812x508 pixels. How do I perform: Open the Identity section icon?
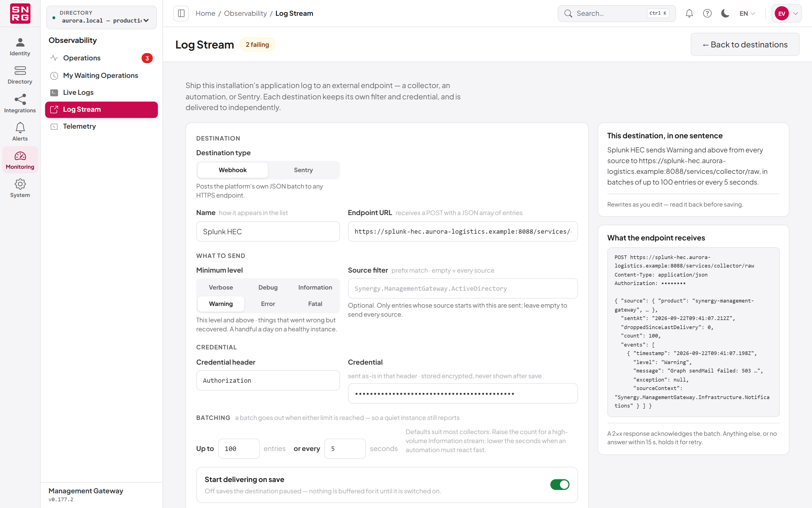20,42
